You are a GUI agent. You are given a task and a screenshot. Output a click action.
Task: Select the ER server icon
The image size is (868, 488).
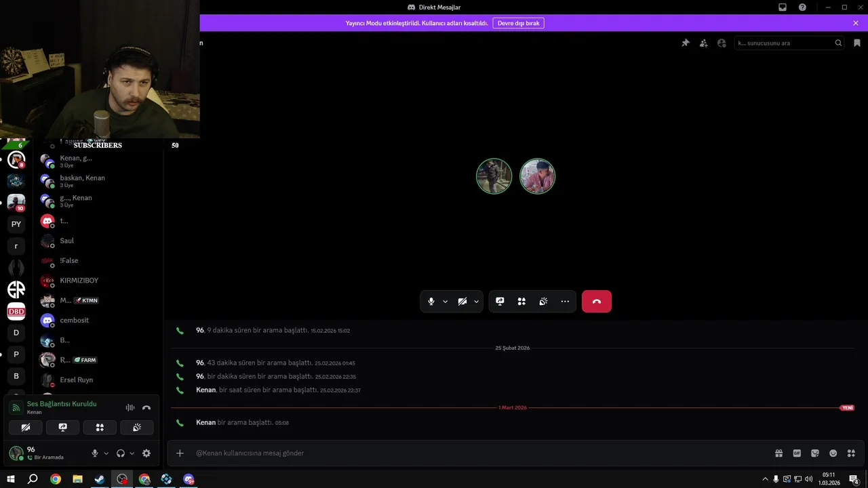tap(16, 289)
